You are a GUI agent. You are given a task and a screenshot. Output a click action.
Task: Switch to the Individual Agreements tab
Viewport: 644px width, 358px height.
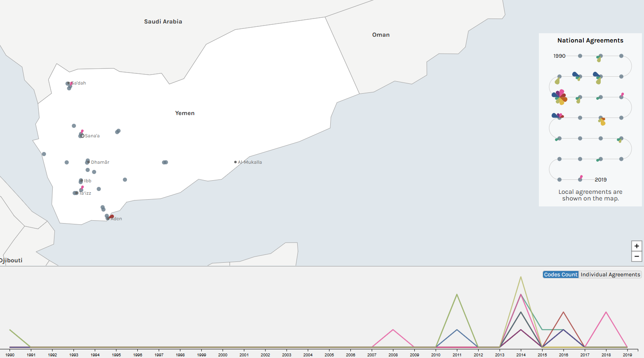610,274
